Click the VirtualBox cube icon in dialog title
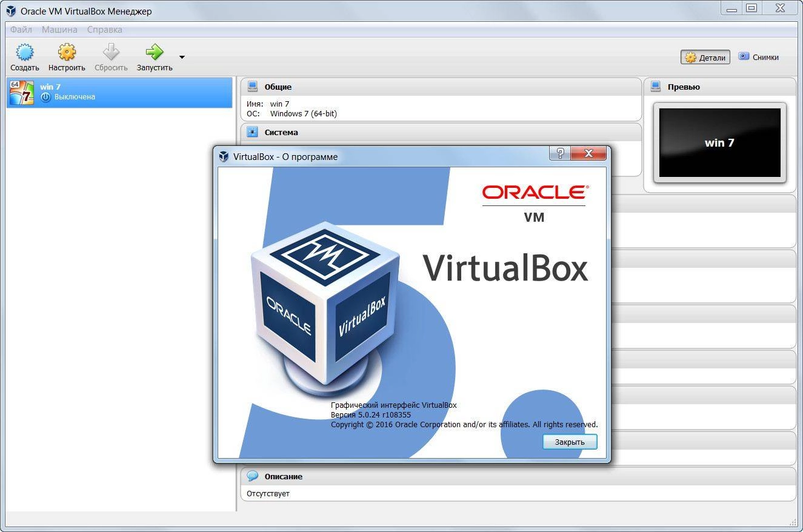Viewport: 803px width, 532px height. pyautogui.click(x=224, y=156)
